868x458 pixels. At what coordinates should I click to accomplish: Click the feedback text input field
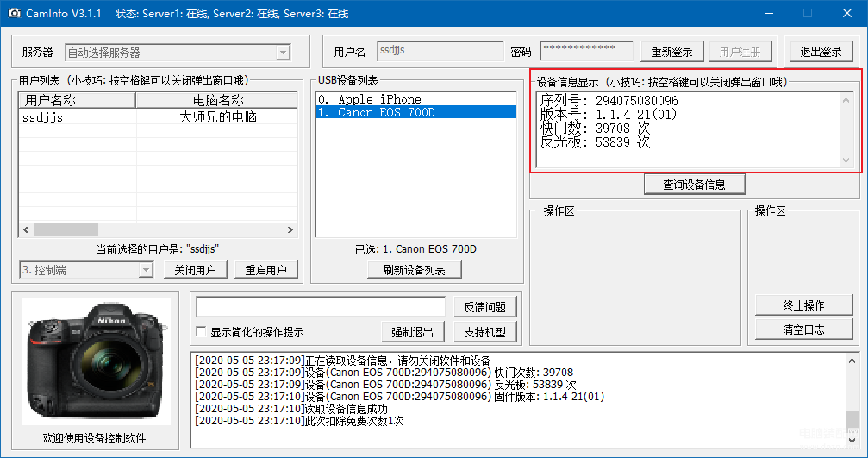[x=321, y=306]
